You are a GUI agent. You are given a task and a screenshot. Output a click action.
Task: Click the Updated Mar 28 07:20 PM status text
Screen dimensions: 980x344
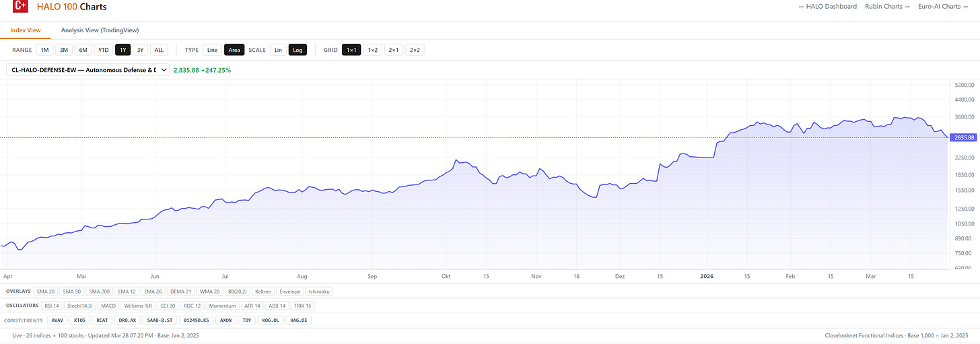(x=123, y=335)
